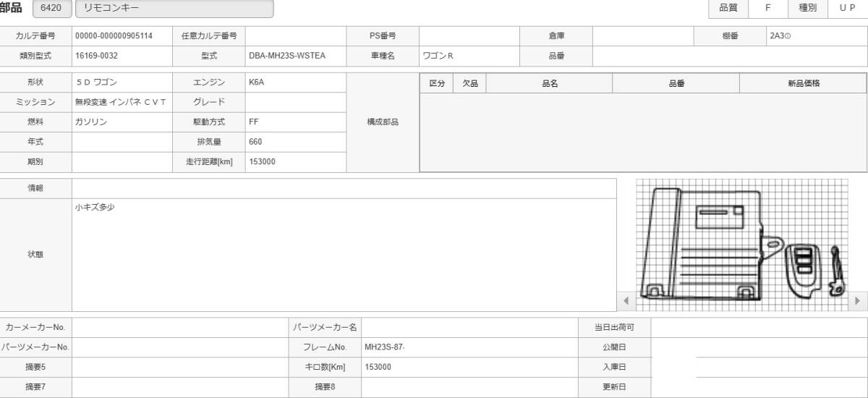Click the 品質 value F
Image resolution: width=868 pixels, height=398 pixels.
(767, 8)
